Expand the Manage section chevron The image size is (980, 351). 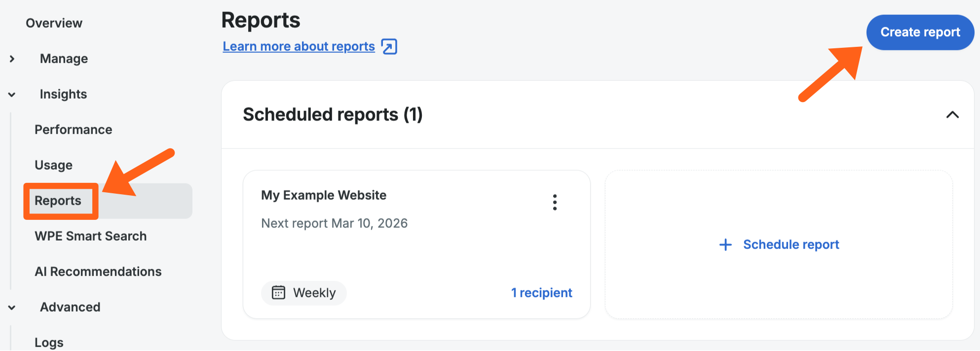pos(12,59)
